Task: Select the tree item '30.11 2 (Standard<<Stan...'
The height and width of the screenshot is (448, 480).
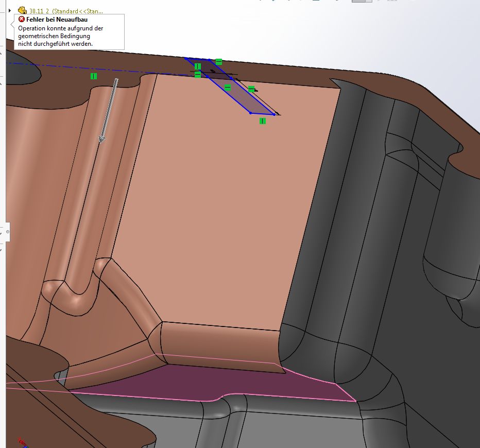Action: click(66, 11)
